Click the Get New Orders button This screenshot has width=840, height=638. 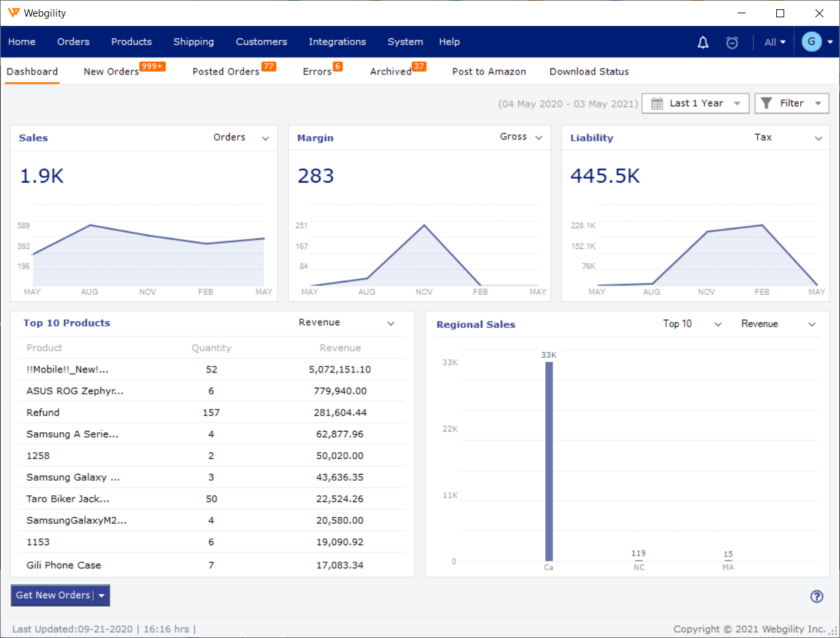53,596
